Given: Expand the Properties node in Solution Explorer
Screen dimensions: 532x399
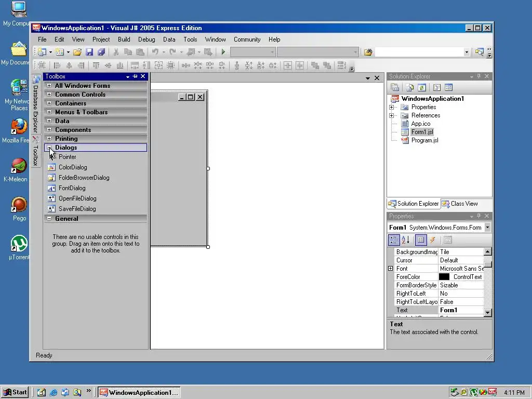Looking at the screenshot, I should [x=392, y=107].
